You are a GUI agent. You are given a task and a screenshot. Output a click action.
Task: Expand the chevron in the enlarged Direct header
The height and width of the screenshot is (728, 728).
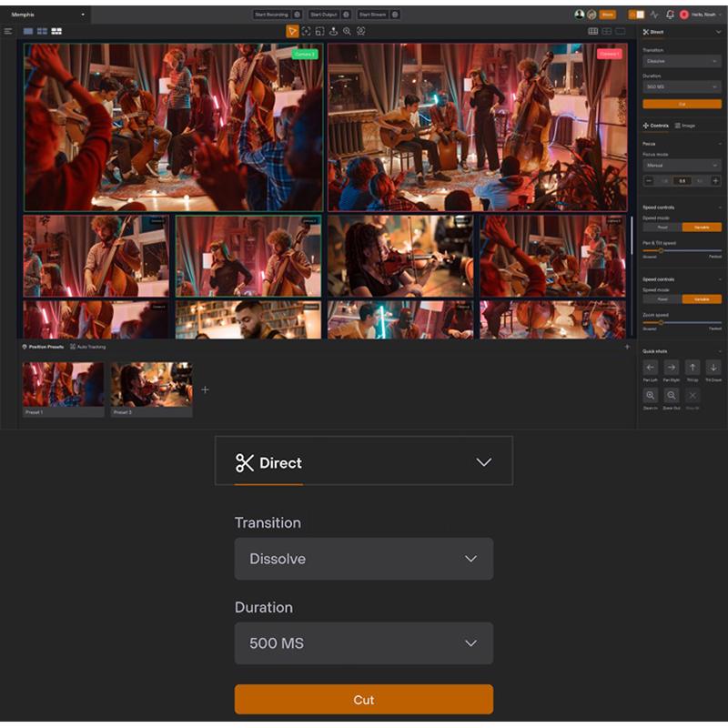tap(484, 462)
